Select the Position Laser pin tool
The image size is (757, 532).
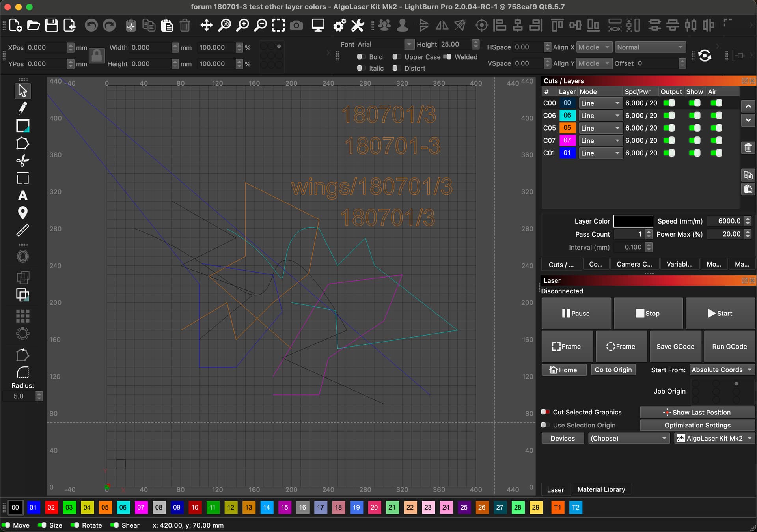pyautogui.click(x=22, y=213)
